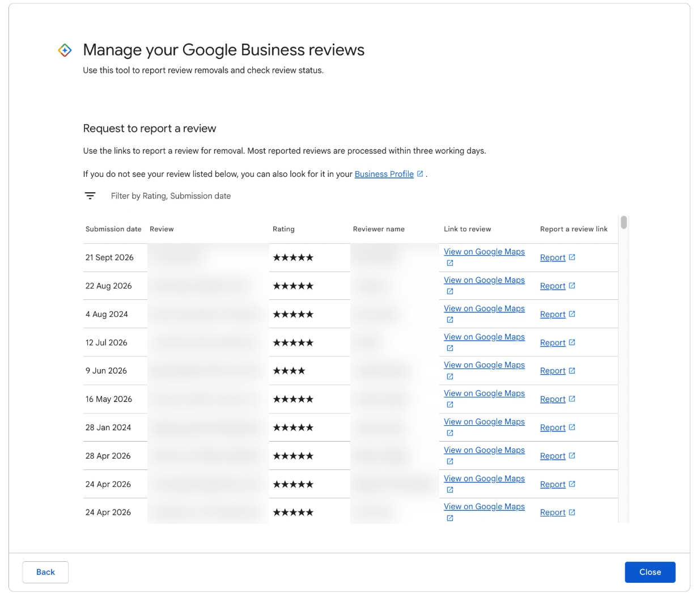Follow the Report link for 28 Jan 2024 review

(x=553, y=427)
